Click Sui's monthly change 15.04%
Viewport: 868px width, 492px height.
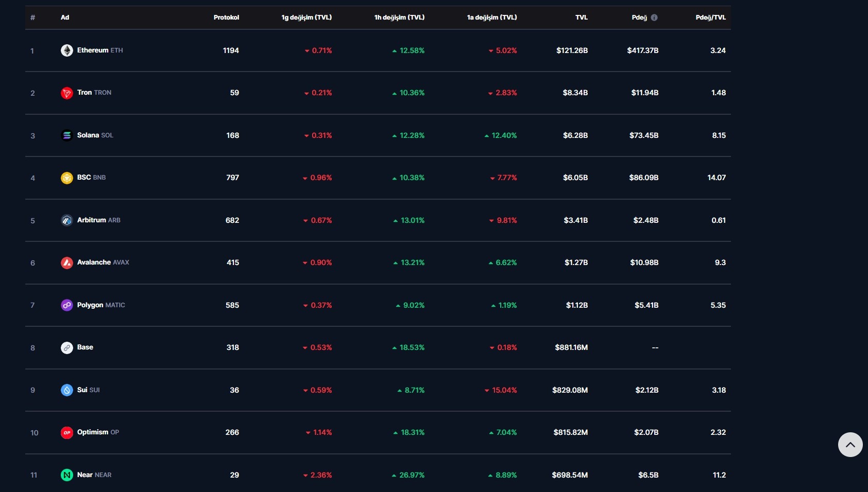pyautogui.click(x=501, y=390)
